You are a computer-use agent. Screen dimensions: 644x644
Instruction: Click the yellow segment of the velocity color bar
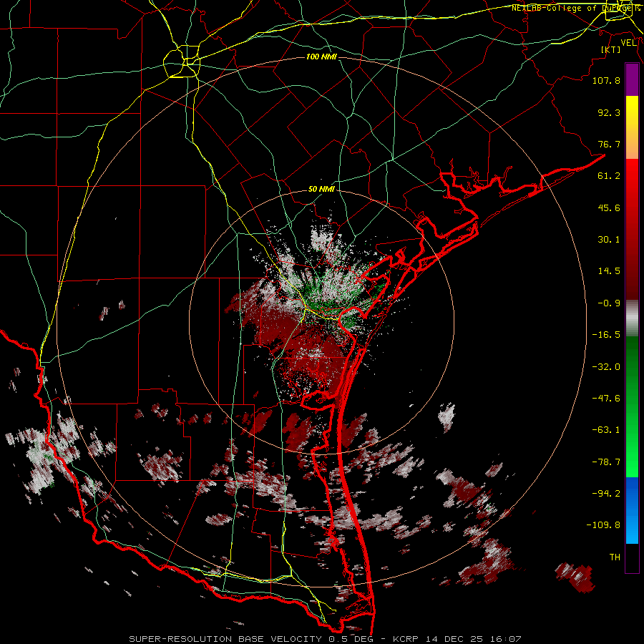click(632, 112)
